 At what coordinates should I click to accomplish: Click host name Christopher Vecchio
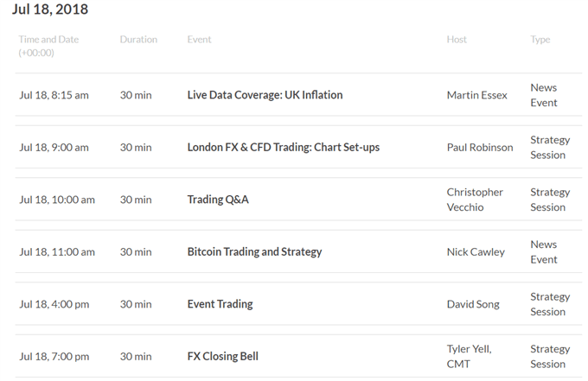(x=475, y=200)
